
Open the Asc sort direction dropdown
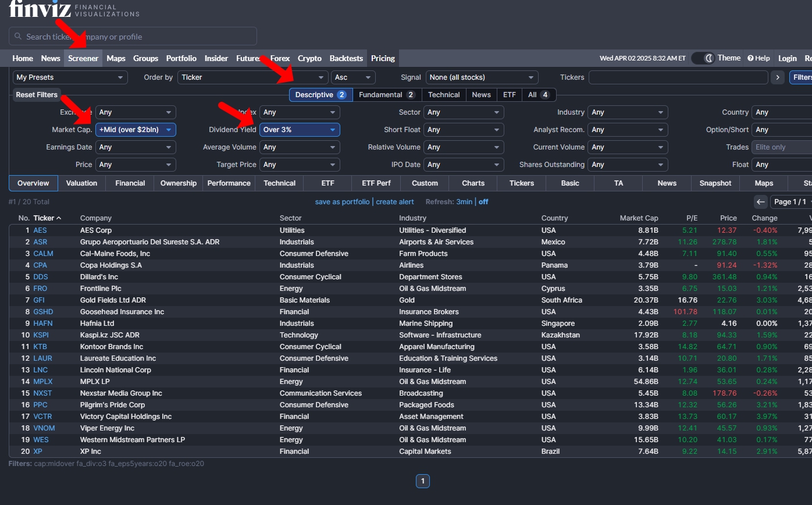click(353, 77)
